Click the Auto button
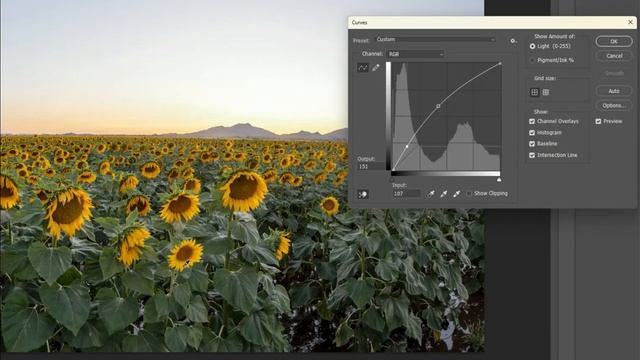The image size is (640, 360). [x=614, y=91]
